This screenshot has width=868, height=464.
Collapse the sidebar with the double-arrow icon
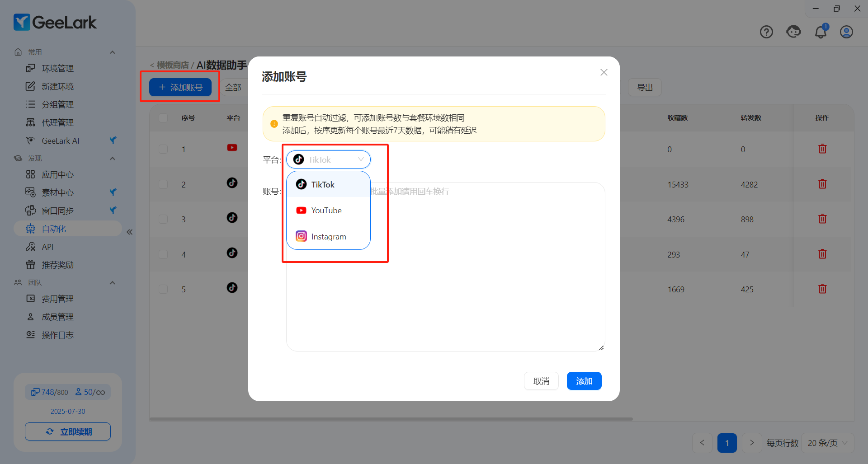click(x=130, y=232)
